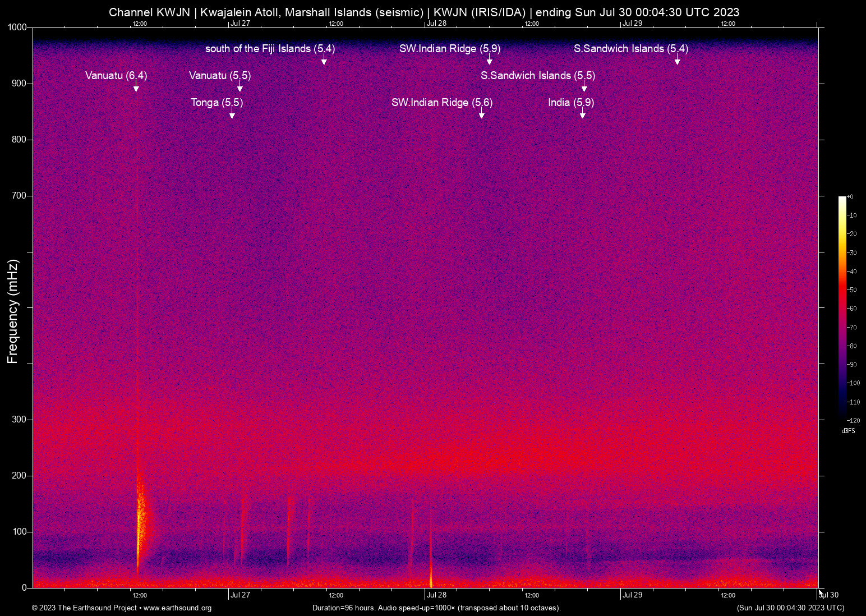Click the arrow beneath Vanuatu (5.5) label
The image size is (866, 616).
click(x=240, y=88)
